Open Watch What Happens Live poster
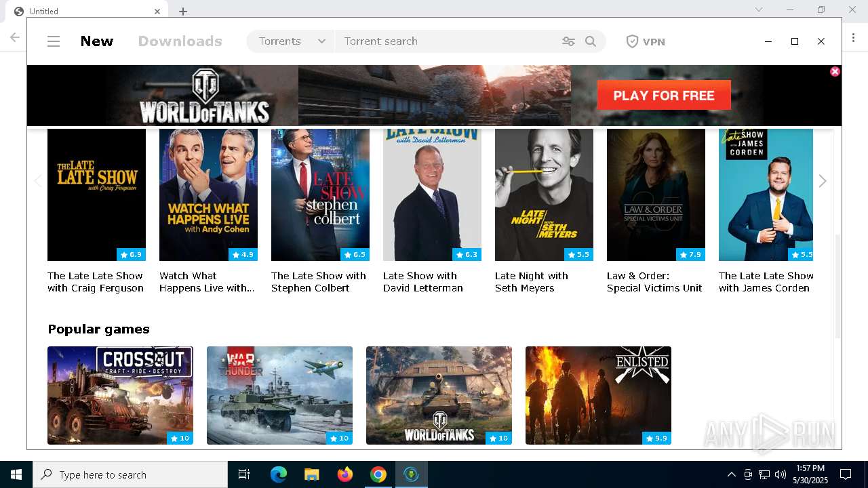868x488 pixels. click(208, 195)
